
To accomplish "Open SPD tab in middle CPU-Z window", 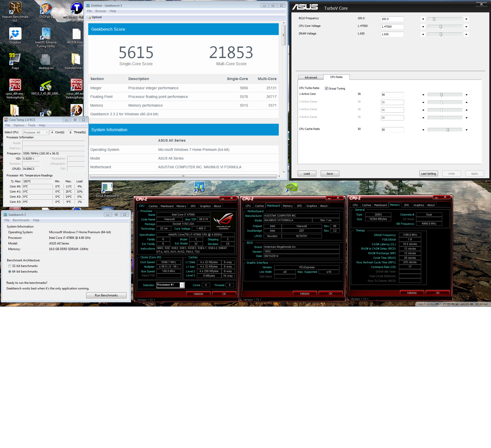I will click(299, 206).
